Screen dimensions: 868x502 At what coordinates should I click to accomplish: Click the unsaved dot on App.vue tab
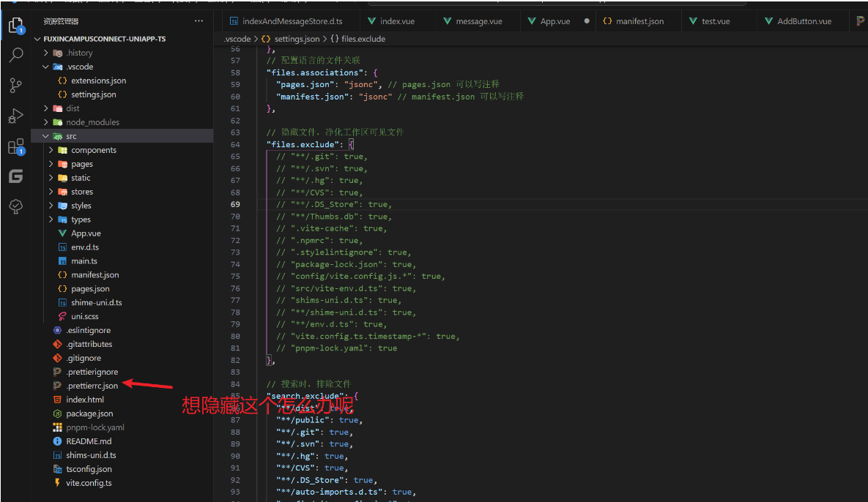pos(587,21)
